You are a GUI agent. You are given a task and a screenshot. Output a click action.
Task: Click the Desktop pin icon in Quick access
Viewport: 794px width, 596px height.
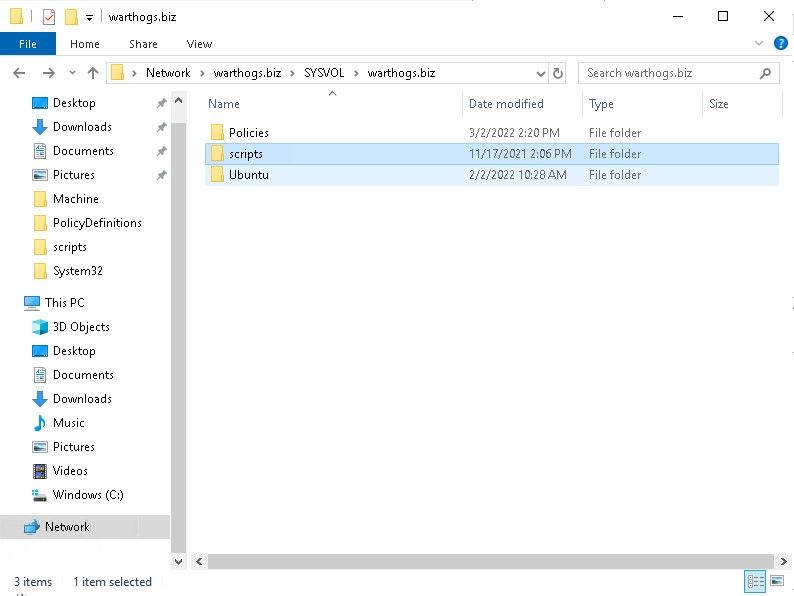[161, 103]
